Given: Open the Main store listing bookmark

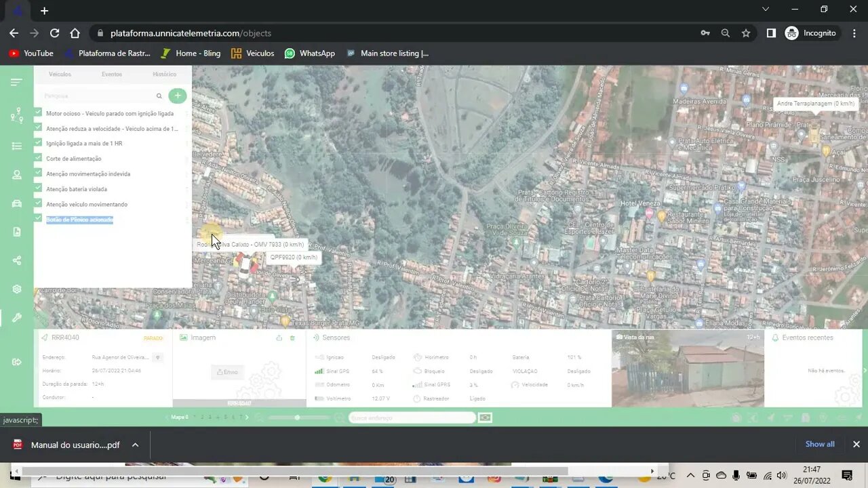Looking at the screenshot, I should 387,53.
